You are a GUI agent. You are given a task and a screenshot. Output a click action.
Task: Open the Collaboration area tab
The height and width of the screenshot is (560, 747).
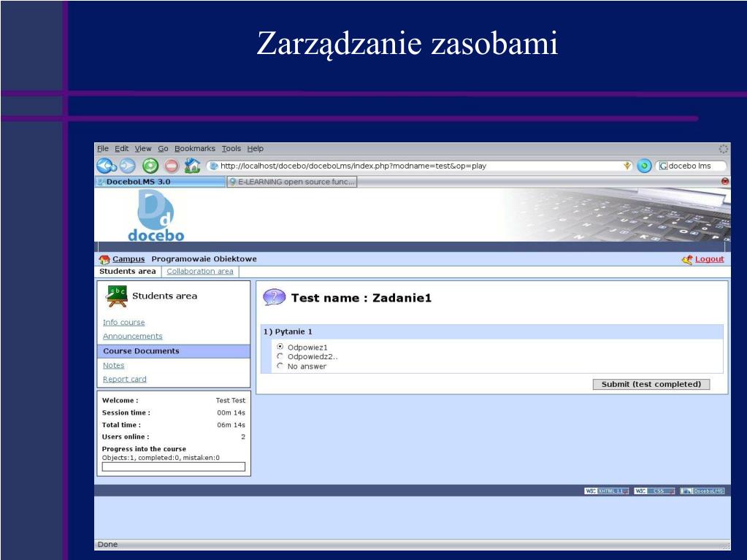pos(200,272)
